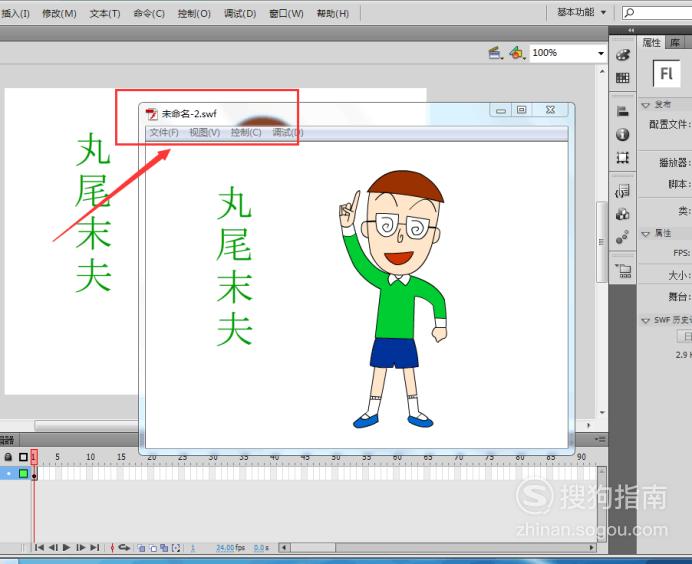Click the 0.0 s elapsed time value

pos(261,548)
